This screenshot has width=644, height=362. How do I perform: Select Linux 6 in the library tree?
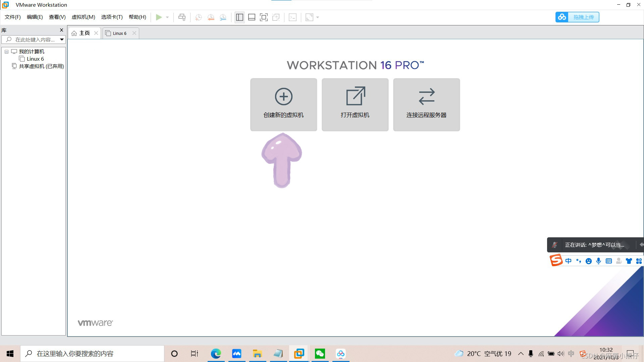pyautogui.click(x=35, y=59)
